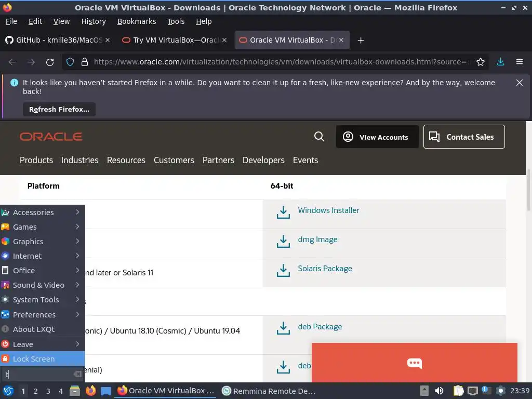532x399 pixels.
Task: Dismiss the Firefox refresh notification bar
Action: tap(520, 83)
